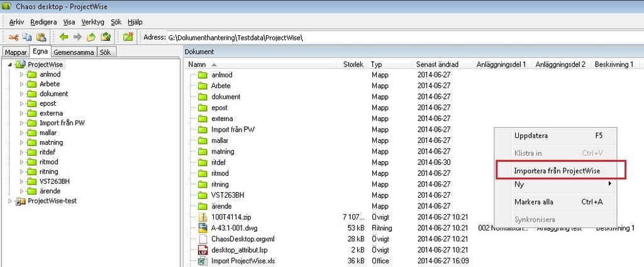Click the VST263BH folder icon in document list
The width and height of the screenshot is (644, 267).
point(203,195)
